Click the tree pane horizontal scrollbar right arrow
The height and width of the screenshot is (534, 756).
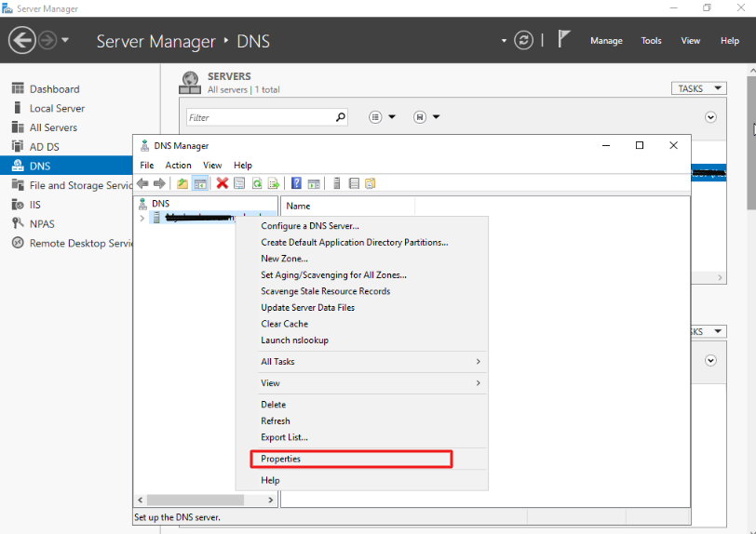[271, 501]
